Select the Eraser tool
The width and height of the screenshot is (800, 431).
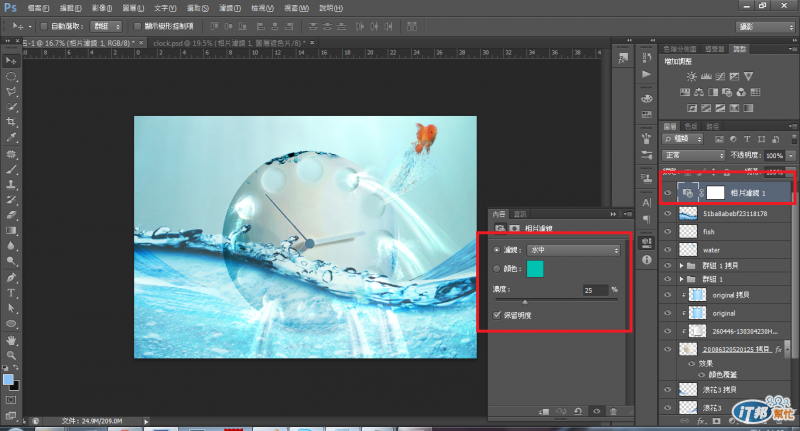pos(11,215)
